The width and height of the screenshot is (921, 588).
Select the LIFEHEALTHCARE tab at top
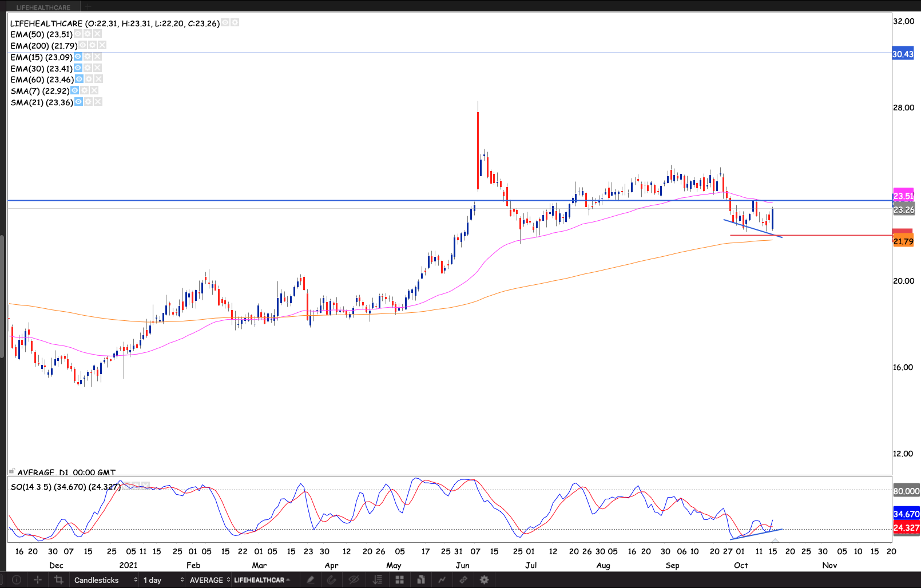pyautogui.click(x=43, y=7)
